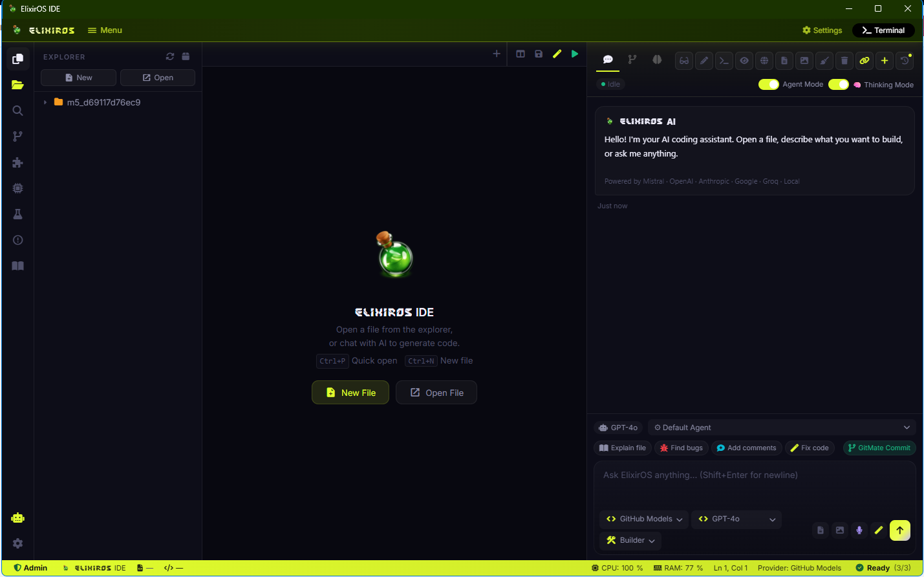Viewport: 924px width, 577px height.
Task: Open the Extensions puzzle-piece view
Action: point(17,162)
